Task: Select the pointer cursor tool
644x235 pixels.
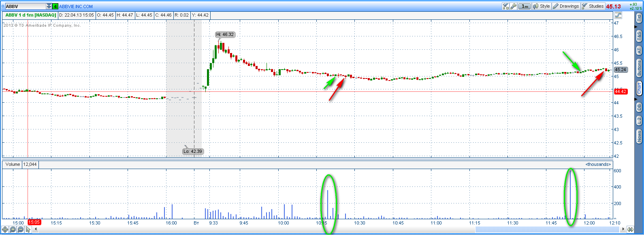Action: click(28, 230)
